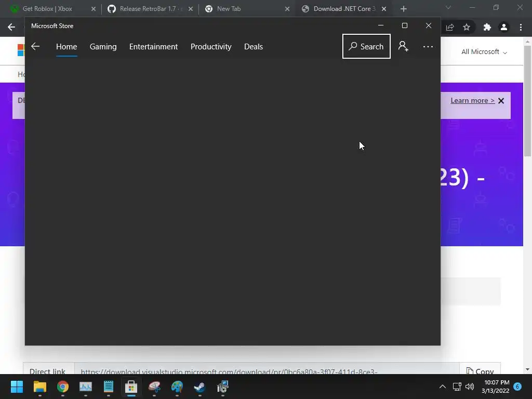The image size is (532, 399).
Task: Open the Store's three-dot more menu
Action: pyautogui.click(x=428, y=46)
